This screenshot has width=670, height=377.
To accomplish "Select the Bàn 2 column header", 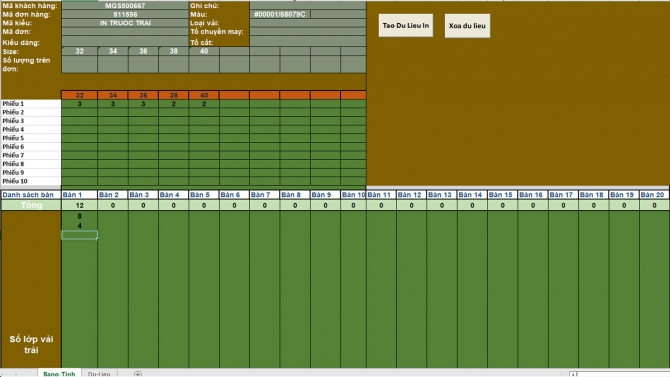I will click(113, 194).
